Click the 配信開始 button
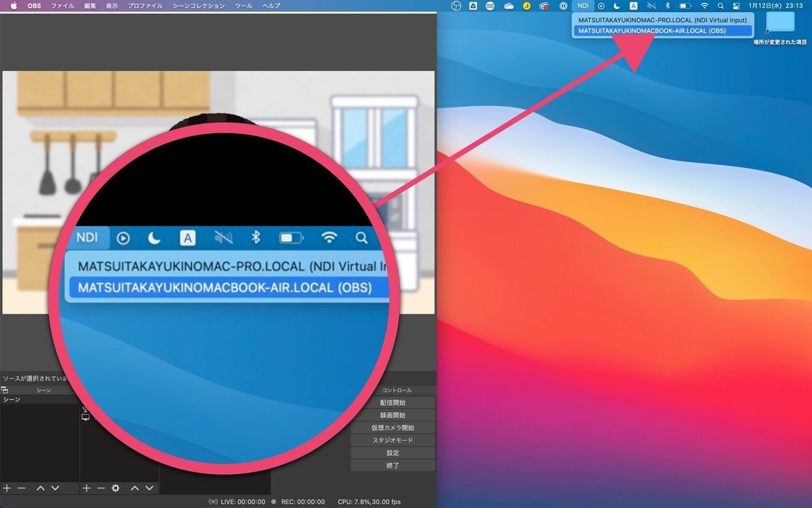812x508 pixels. [392, 402]
